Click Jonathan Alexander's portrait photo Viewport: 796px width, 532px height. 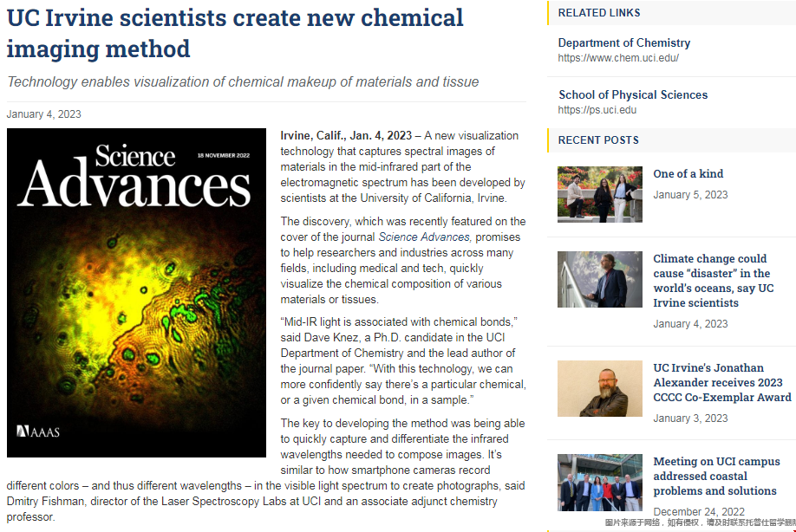(599, 388)
